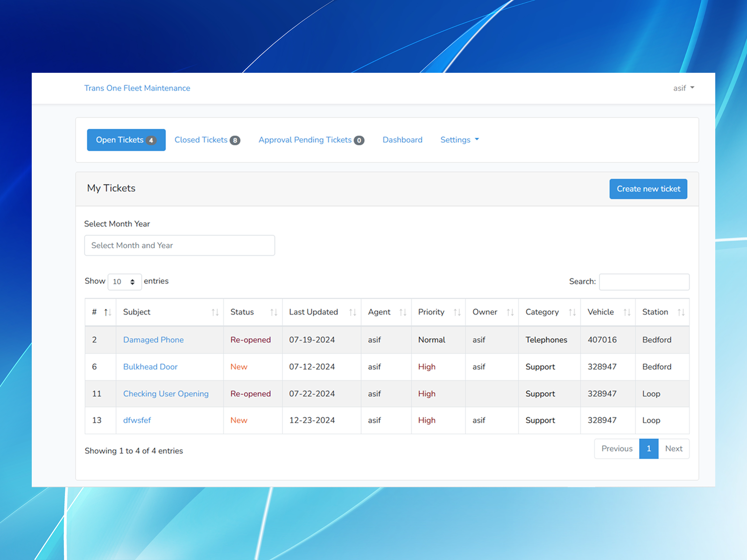The width and height of the screenshot is (747, 560).
Task: Click Create new ticket button
Action: tap(648, 189)
